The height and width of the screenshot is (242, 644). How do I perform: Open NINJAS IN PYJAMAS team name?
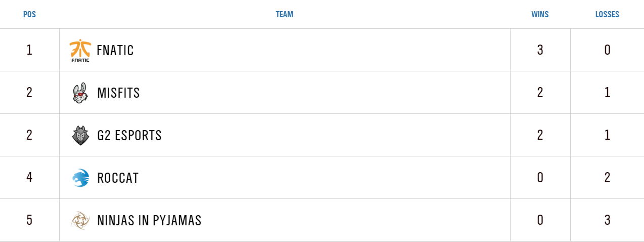149,221
